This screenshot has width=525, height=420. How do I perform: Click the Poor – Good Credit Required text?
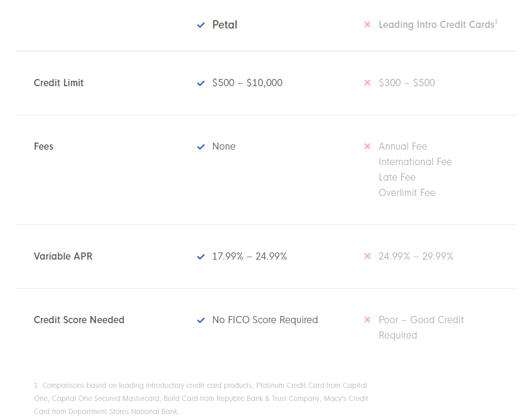(x=421, y=327)
